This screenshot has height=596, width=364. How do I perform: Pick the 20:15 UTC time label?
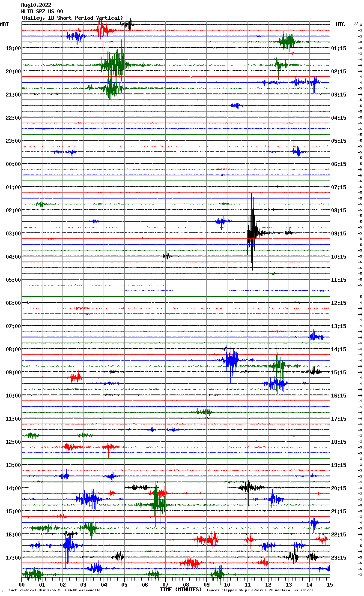click(x=339, y=488)
